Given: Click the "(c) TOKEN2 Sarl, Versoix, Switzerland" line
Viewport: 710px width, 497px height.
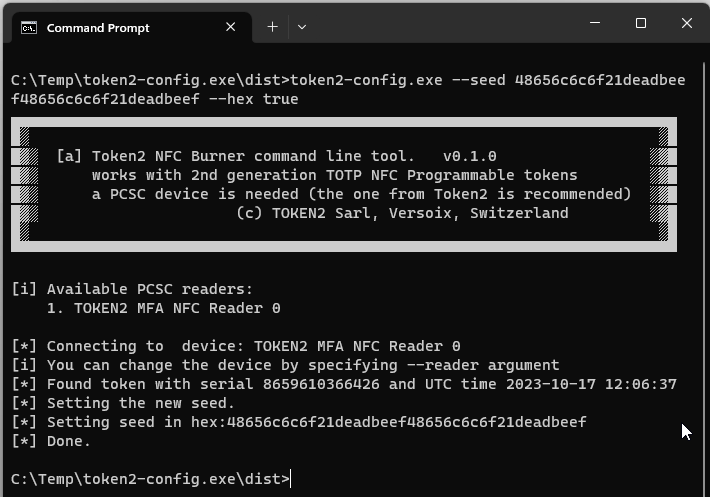Looking at the screenshot, I should 402,213.
